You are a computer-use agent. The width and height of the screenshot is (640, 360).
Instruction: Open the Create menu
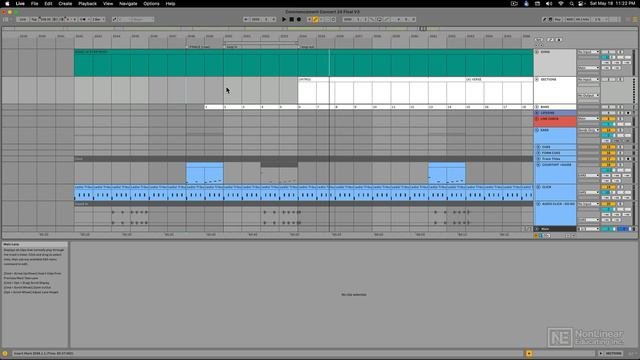click(x=65, y=4)
